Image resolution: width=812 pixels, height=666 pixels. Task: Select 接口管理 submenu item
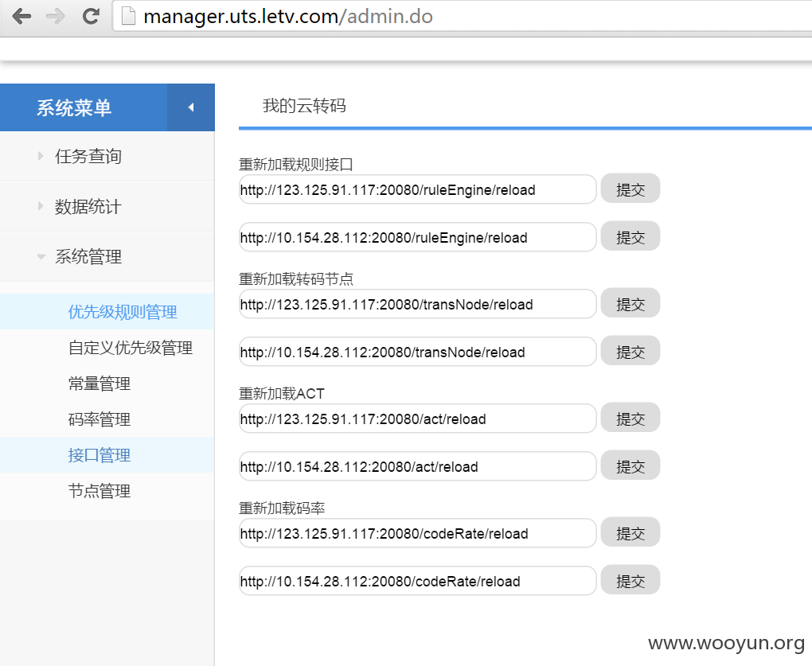(107, 455)
